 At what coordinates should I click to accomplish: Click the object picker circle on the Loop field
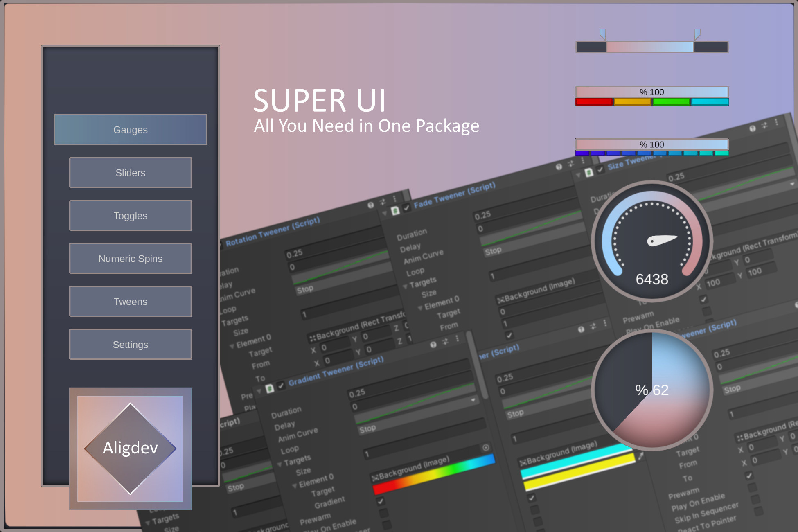click(485, 448)
